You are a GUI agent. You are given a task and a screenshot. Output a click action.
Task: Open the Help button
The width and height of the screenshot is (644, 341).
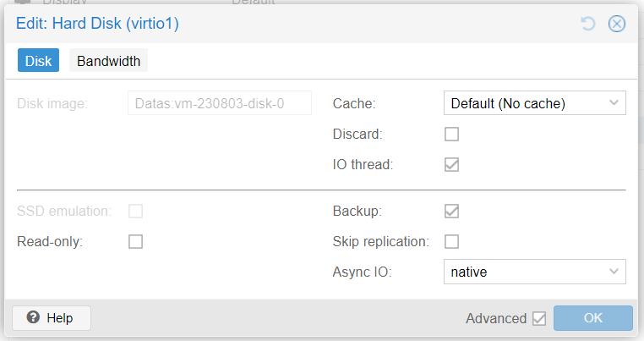pos(52,318)
